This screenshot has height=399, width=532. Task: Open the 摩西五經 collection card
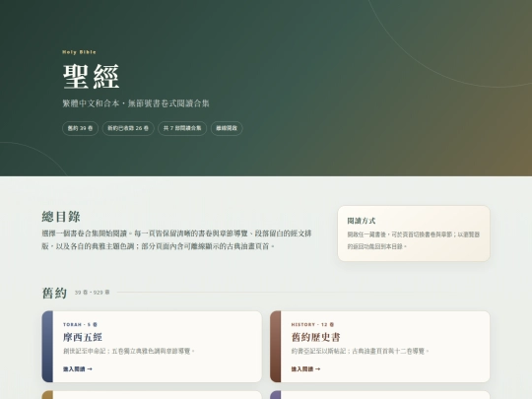tap(152, 347)
